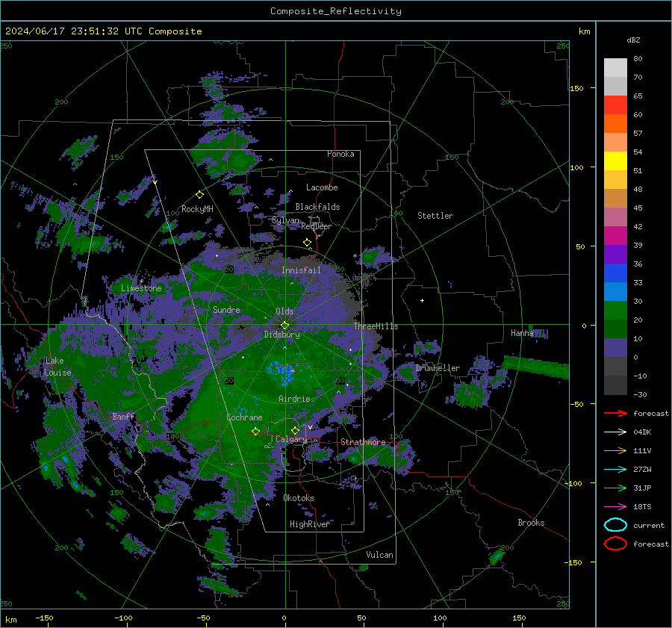672x628 pixels.
Task: Select the purple 39-36 dBZ color swatch
Action: [x=615, y=254]
